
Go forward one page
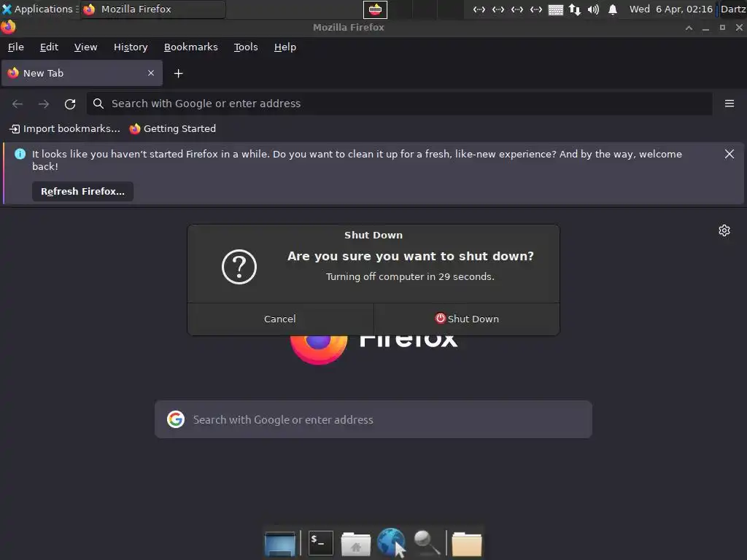tap(44, 104)
